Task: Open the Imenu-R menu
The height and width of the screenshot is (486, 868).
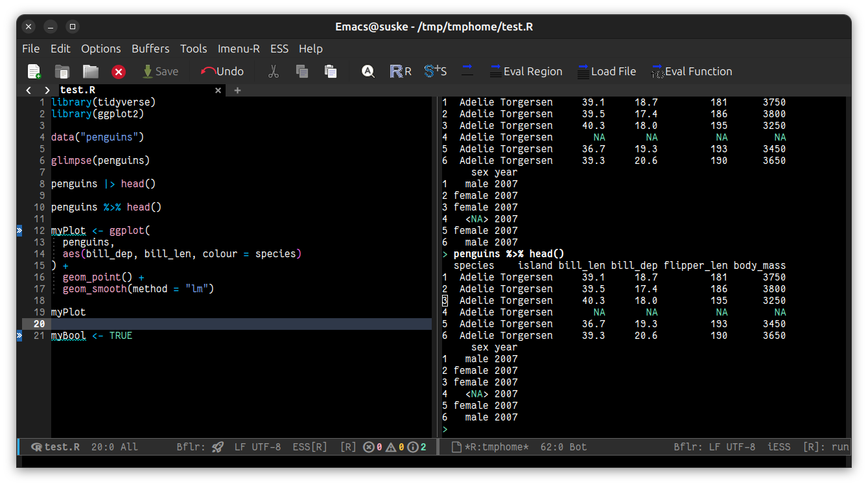Action: click(239, 49)
